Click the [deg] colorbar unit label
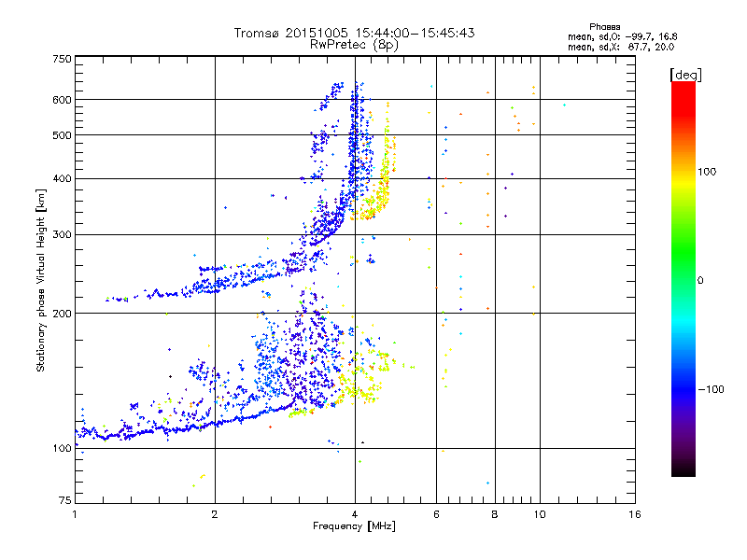 pyautogui.click(x=685, y=76)
